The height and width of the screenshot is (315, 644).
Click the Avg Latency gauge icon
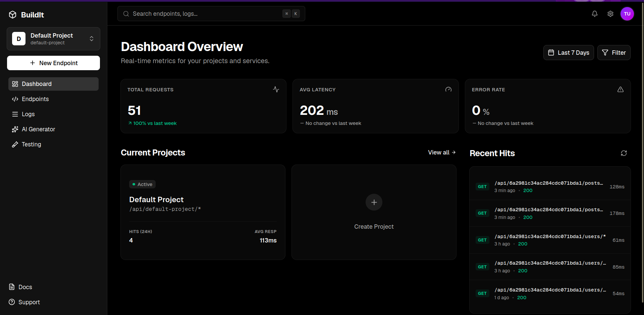tap(448, 89)
